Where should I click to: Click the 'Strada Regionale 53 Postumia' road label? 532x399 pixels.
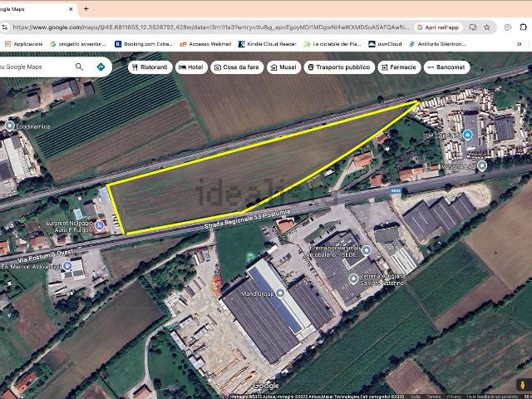(248, 219)
